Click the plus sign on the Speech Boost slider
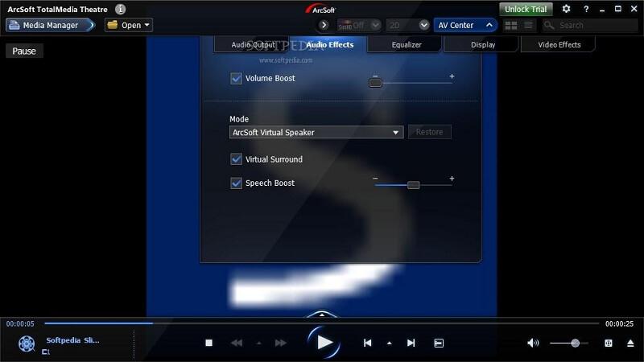The height and width of the screenshot is (362, 644). (452, 179)
